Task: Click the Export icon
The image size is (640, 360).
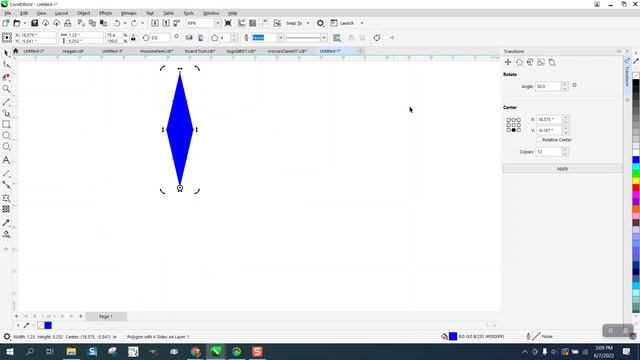Action: [x=166, y=23]
